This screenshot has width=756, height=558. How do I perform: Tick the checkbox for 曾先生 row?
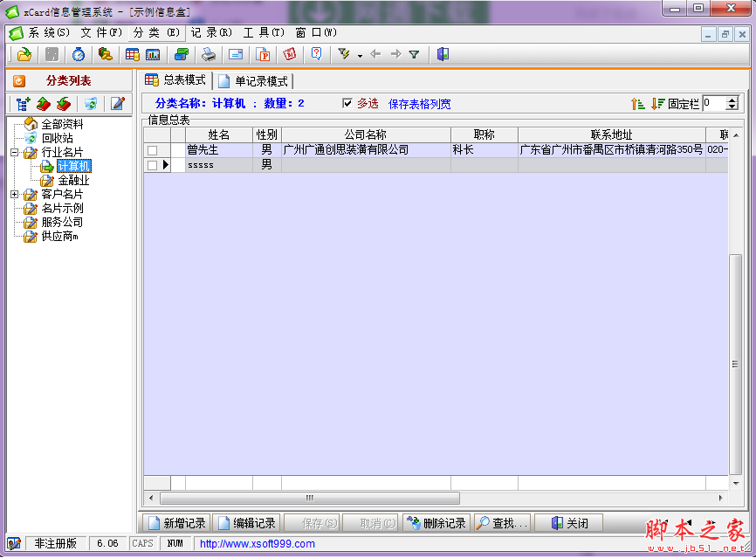pos(152,150)
